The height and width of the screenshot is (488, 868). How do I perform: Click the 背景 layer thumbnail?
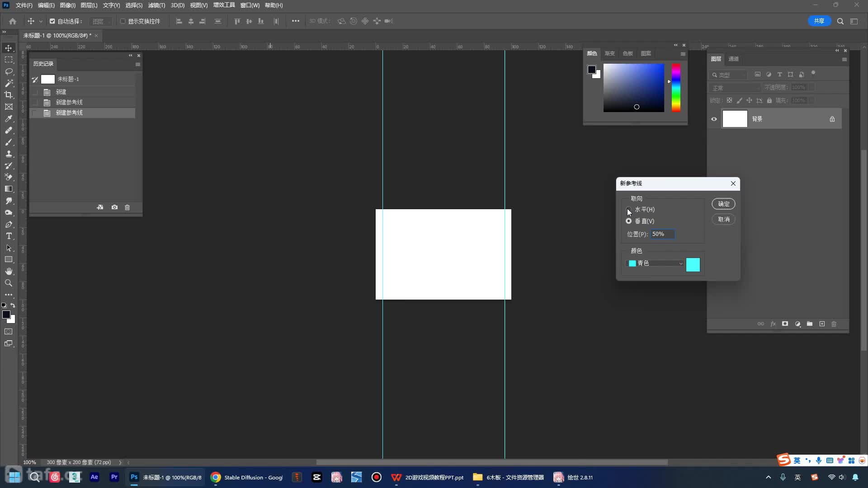(x=735, y=119)
